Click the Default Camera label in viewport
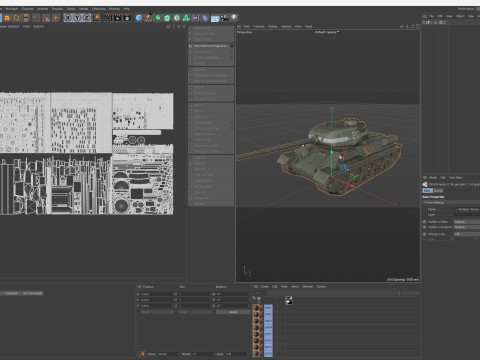This screenshot has height=360, width=480. 327,32
